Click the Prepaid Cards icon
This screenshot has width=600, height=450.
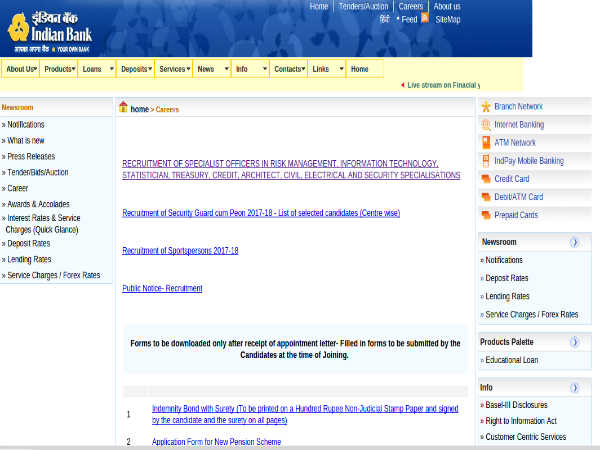pos(486,215)
